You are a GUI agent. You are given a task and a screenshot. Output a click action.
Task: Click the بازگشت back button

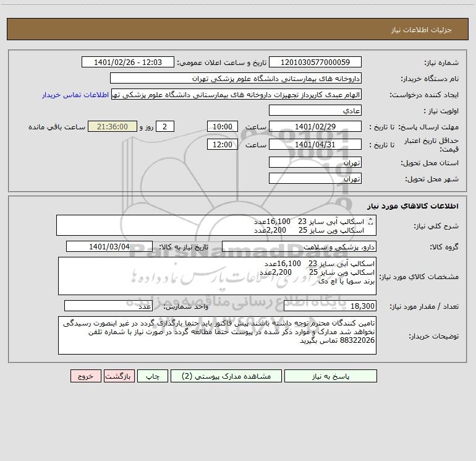point(119,376)
